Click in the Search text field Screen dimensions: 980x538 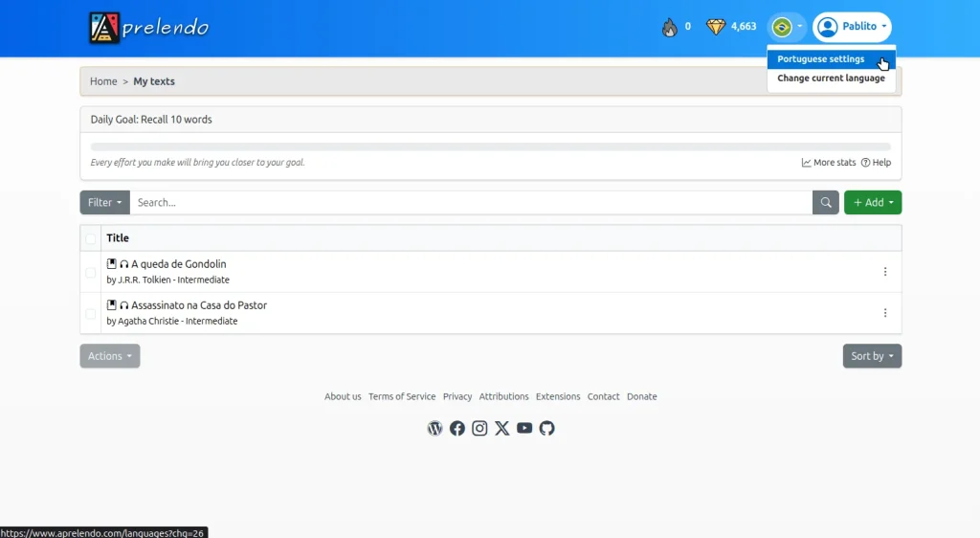(471, 202)
